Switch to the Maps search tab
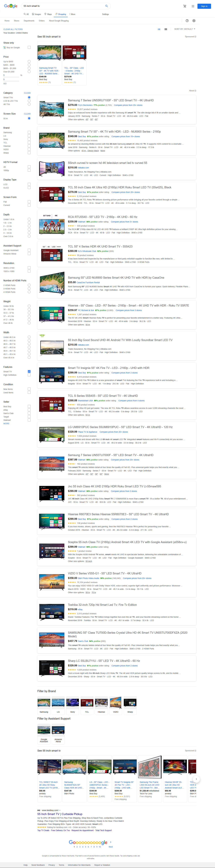 48,14
